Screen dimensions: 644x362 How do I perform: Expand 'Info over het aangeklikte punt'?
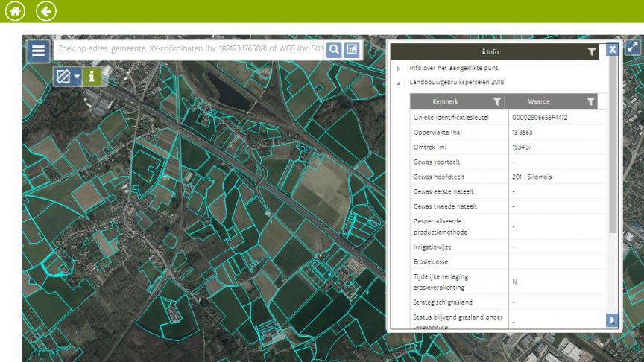tap(399, 69)
